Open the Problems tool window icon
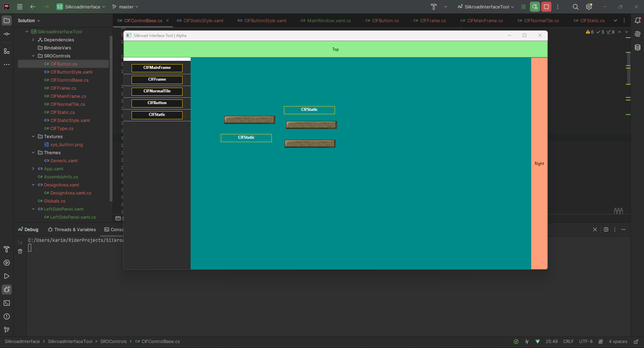The image size is (644, 348). [7, 316]
